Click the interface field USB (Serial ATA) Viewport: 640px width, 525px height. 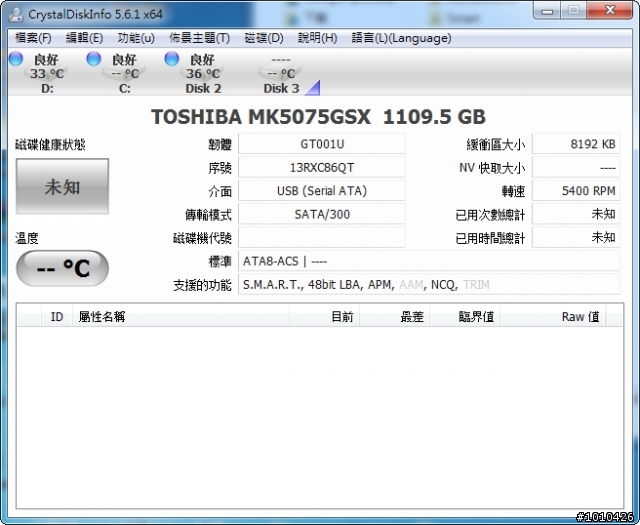click(322, 191)
